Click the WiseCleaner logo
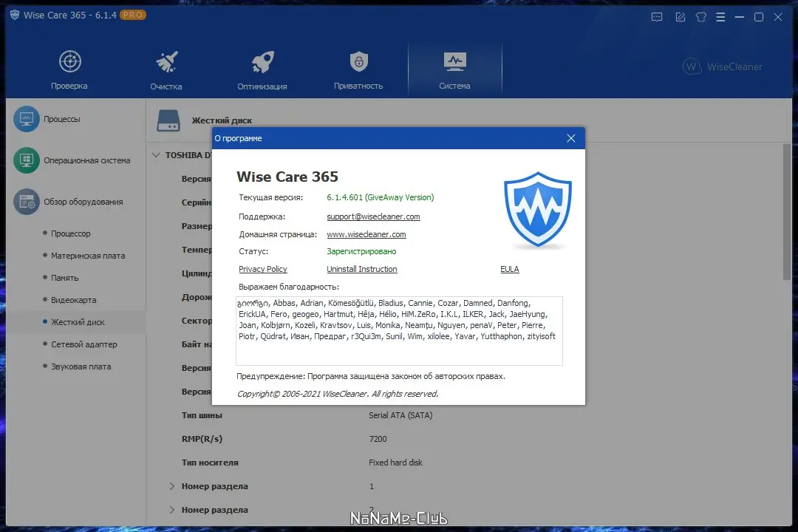The image size is (798, 532). pyautogui.click(x=722, y=66)
